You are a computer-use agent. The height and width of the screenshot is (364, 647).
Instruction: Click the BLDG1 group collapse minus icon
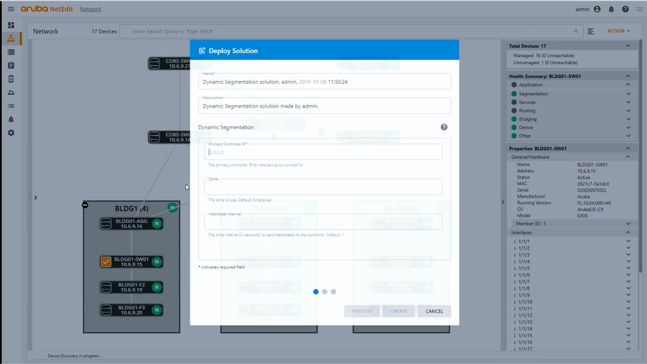(x=85, y=205)
